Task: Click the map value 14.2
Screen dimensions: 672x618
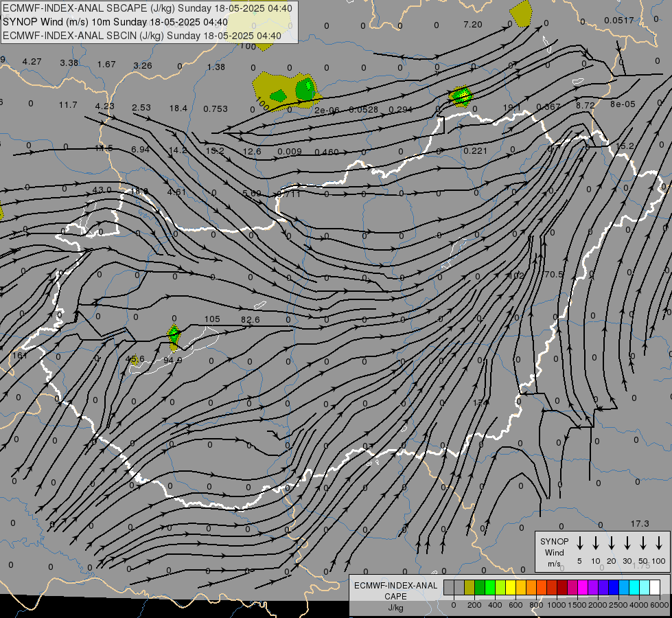Action: pos(178,150)
